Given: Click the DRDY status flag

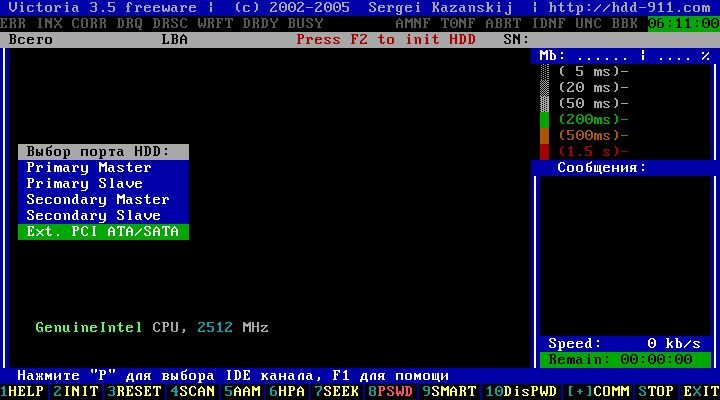Looking at the screenshot, I should tap(260, 23).
